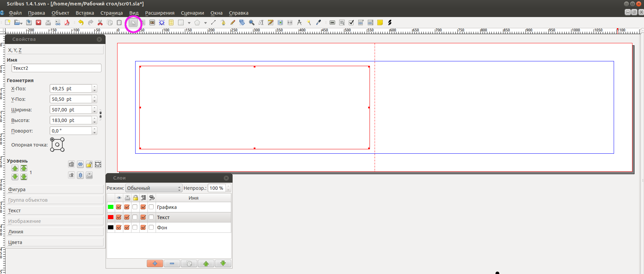644x274 pixels.
Task: Toggle visibility of Графика layer
Action: 119,207
